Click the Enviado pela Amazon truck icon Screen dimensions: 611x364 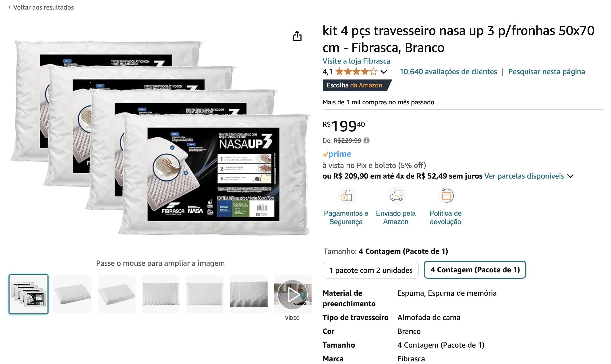click(396, 196)
